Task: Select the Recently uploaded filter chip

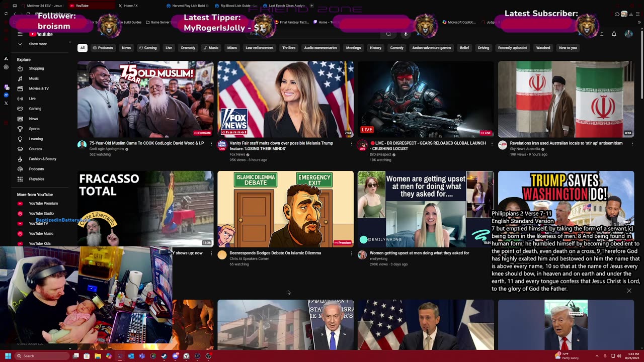Action: (x=513, y=48)
